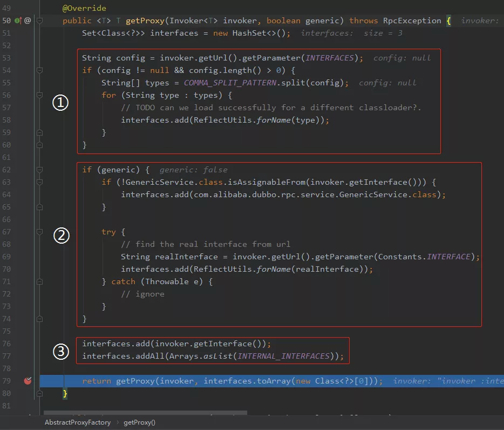Click the fold end marker at line 65
Viewport: 504px width, 430px height.
coord(39,207)
